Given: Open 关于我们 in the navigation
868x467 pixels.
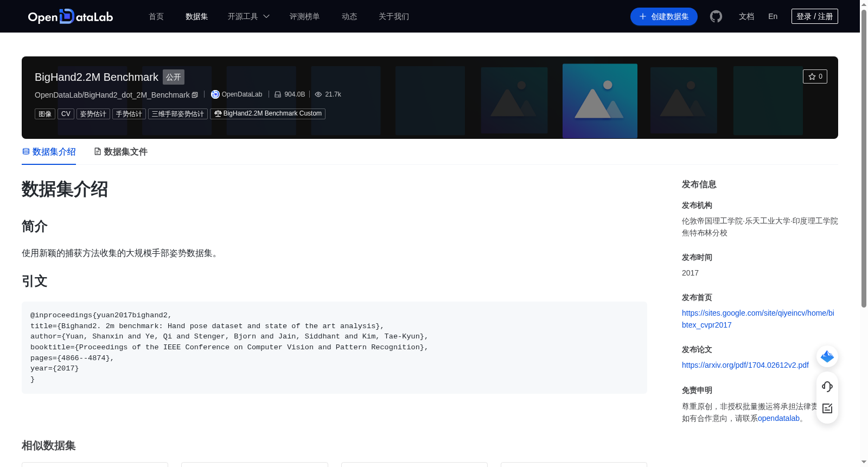Looking at the screenshot, I should [394, 17].
